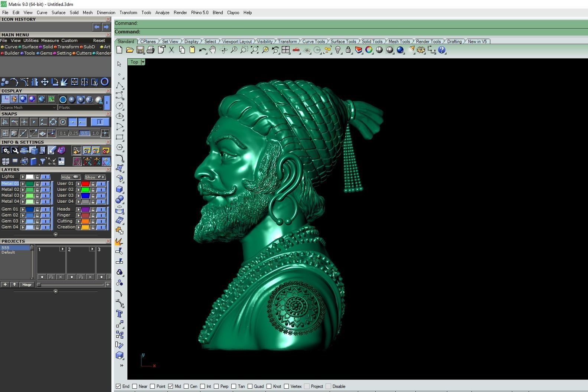
Task: Expand the User 01 layer arrow
Action: tap(78, 184)
